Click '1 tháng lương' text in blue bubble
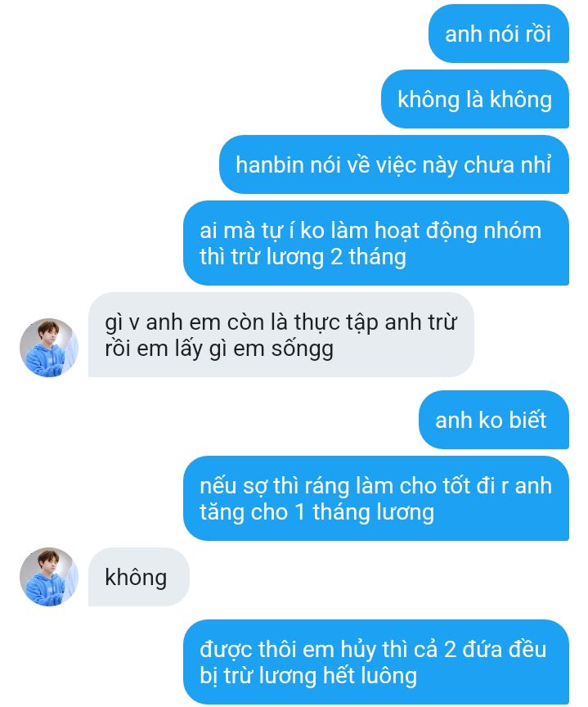The image size is (588, 707). (x=364, y=513)
